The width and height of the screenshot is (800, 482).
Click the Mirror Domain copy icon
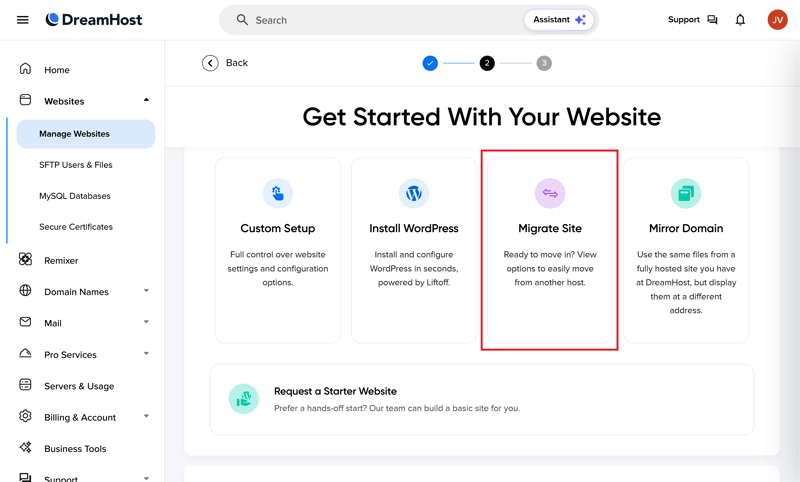click(686, 193)
